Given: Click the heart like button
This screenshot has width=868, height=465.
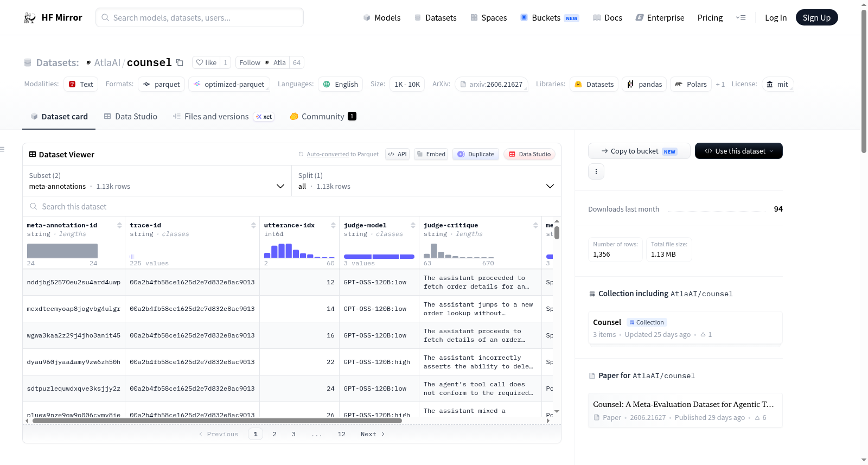Looking at the screenshot, I should click(206, 62).
